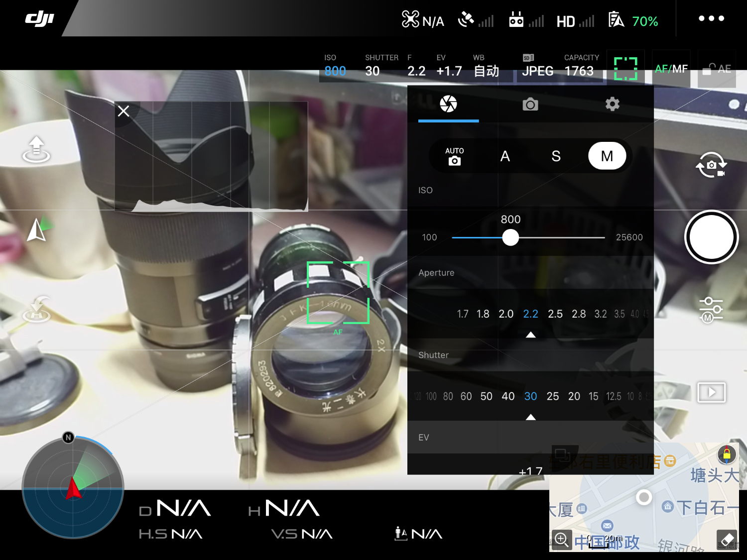This screenshot has width=747, height=560.
Task: Tap the white shutter capture button
Action: [x=711, y=237]
